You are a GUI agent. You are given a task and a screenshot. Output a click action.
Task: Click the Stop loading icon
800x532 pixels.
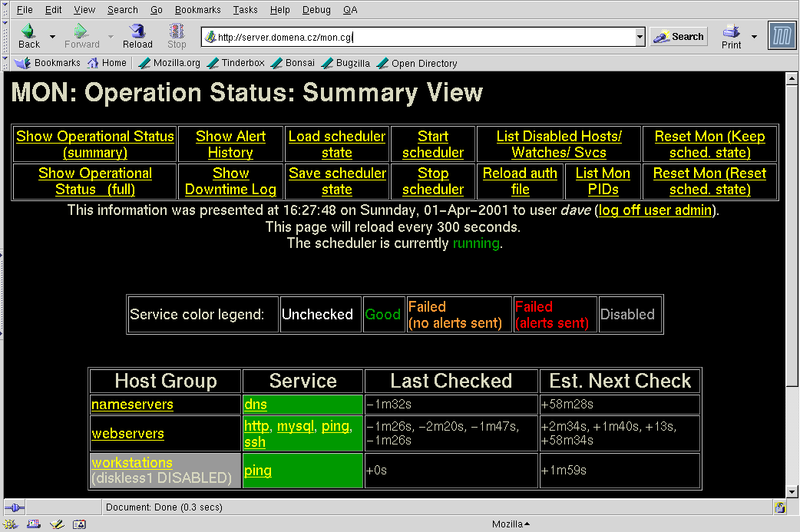pos(177,32)
